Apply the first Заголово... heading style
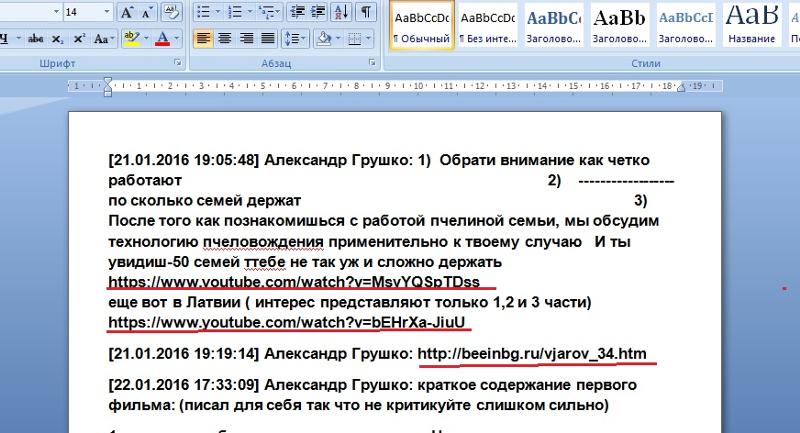This screenshot has height=433, width=800. pos(554,26)
